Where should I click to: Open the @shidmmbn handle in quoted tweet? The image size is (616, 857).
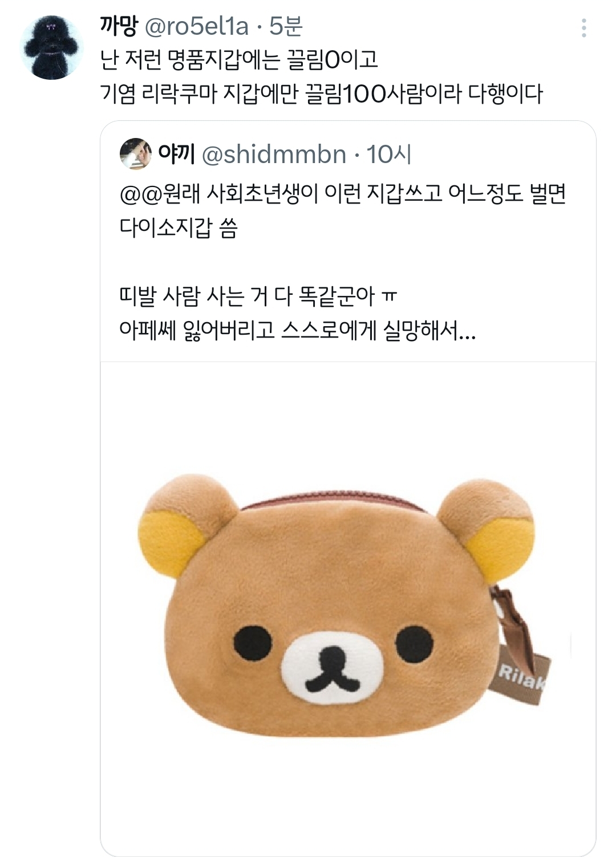[274, 155]
